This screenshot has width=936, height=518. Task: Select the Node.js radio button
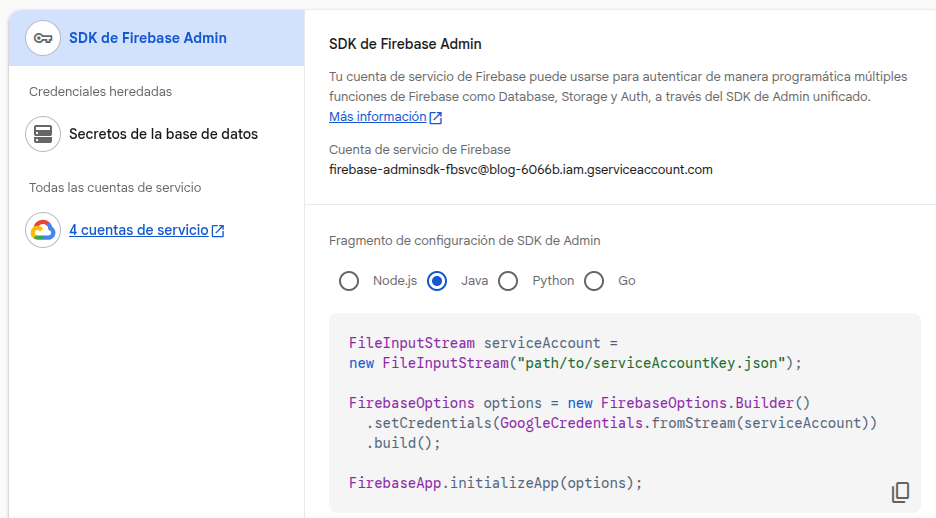pos(349,281)
